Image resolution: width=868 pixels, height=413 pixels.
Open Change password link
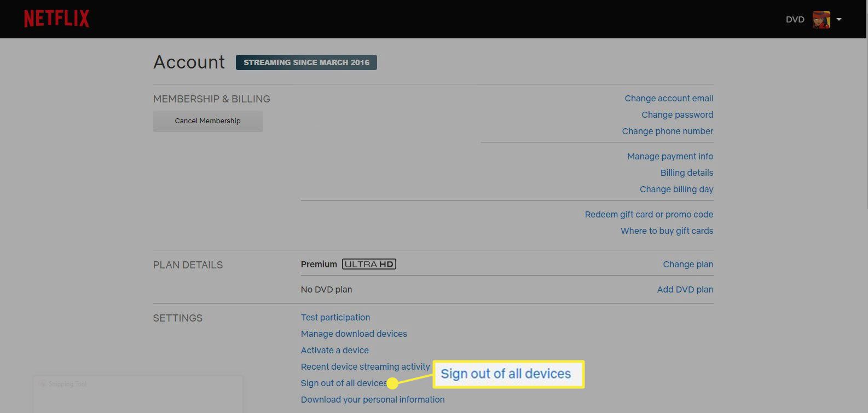point(677,115)
